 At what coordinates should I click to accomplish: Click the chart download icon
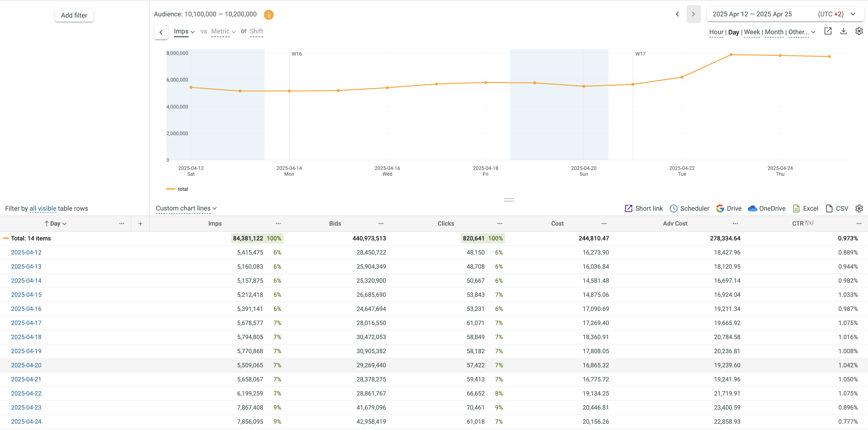click(843, 31)
